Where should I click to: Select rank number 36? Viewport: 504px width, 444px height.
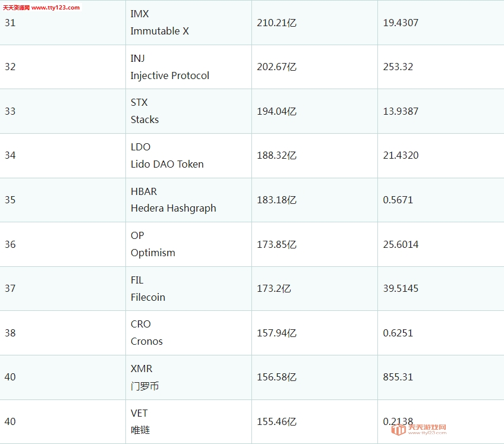tap(10, 245)
